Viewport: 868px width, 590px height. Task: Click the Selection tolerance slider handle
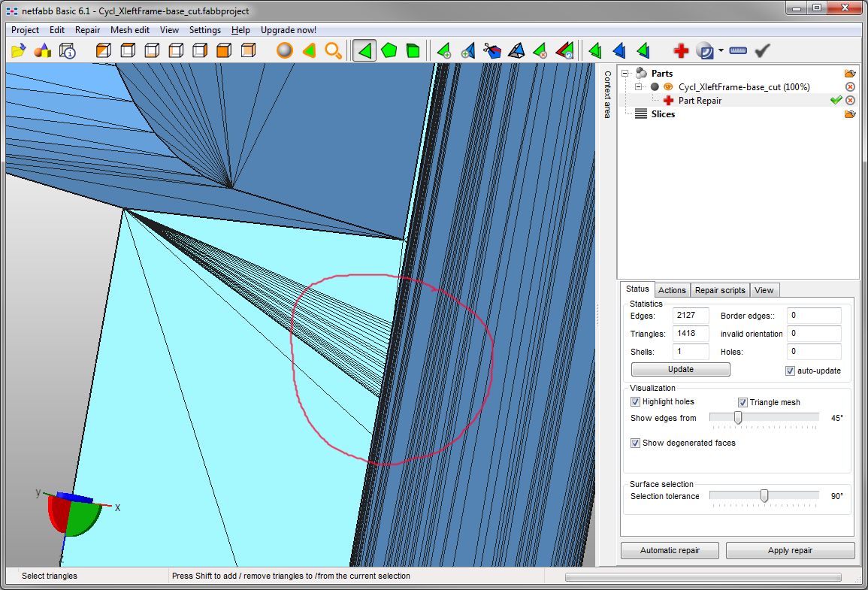tap(764, 495)
